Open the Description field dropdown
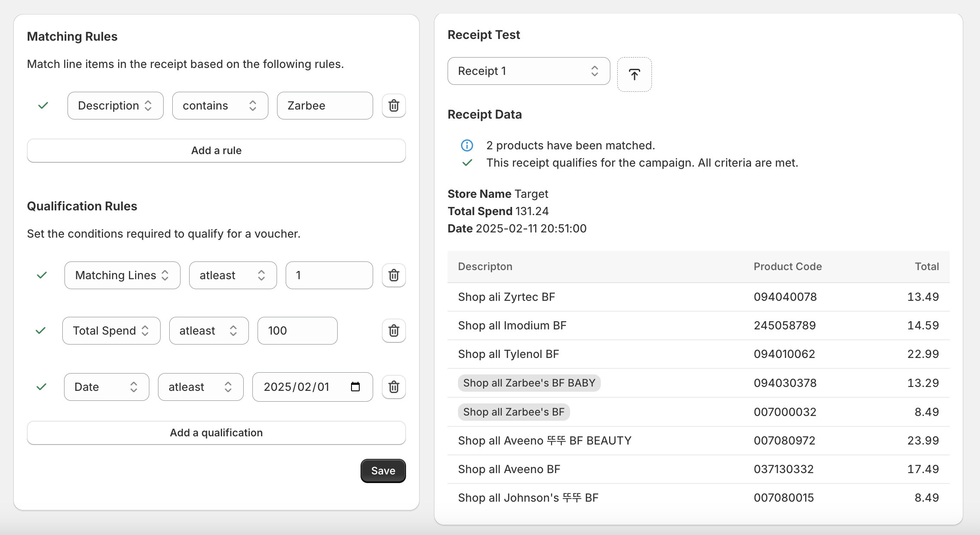980x535 pixels. (116, 106)
